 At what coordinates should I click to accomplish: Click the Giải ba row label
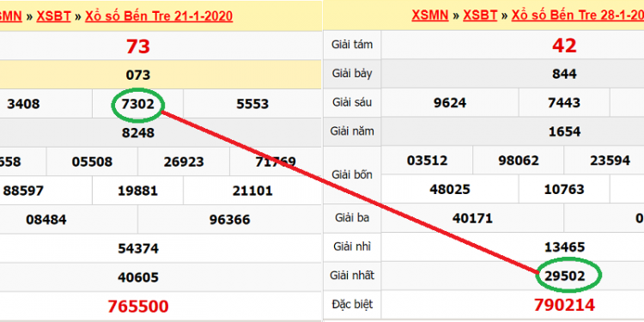coord(352,218)
